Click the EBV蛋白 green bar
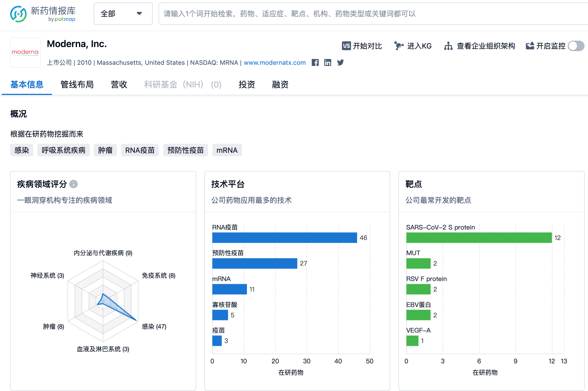Screen dimensions: 588x391 click(x=418, y=315)
